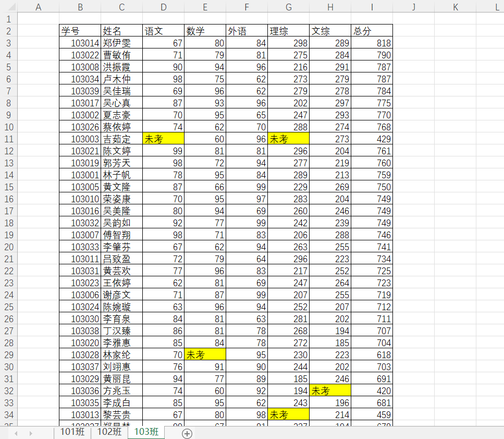Select the yellow 未考 cell in row 29

point(205,355)
